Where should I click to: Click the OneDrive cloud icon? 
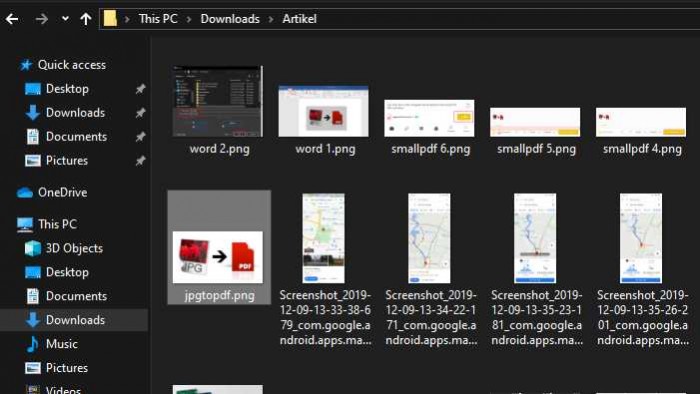(25, 193)
